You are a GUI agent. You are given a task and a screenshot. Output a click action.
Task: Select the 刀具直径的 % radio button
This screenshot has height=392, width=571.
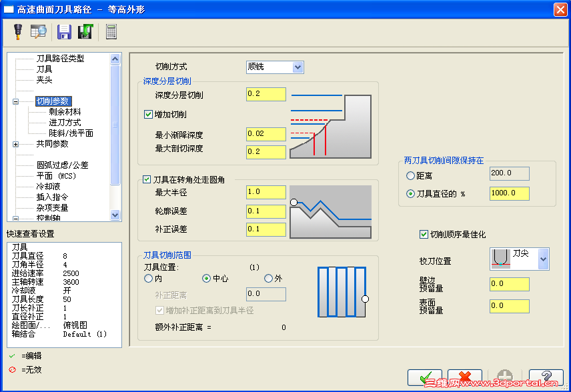pyautogui.click(x=410, y=193)
